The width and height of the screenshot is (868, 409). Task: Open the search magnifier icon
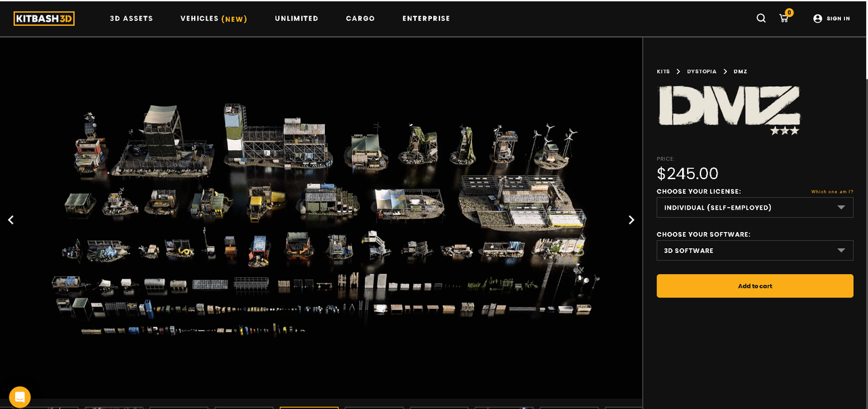(761, 18)
